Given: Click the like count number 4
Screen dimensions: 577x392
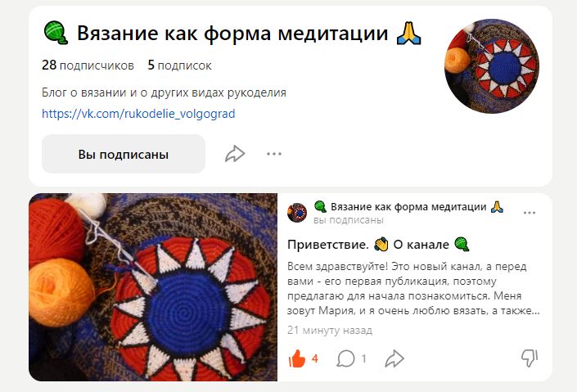Looking at the screenshot, I should tap(314, 358).
